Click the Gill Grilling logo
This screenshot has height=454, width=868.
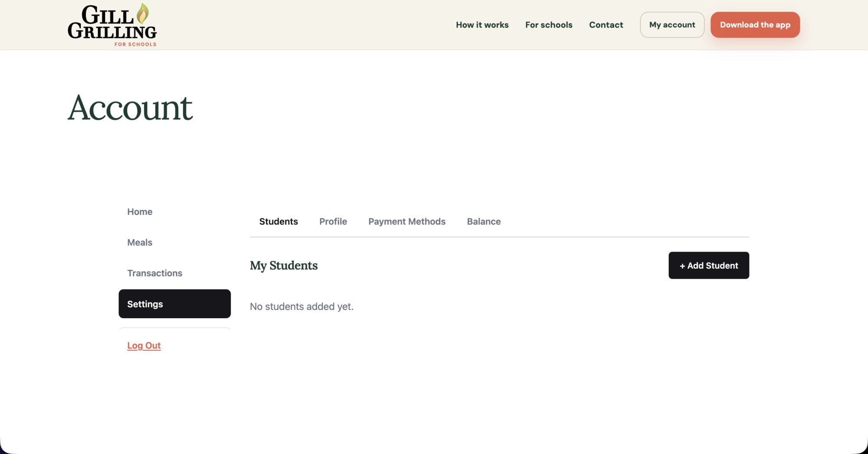tap(112, 25)
